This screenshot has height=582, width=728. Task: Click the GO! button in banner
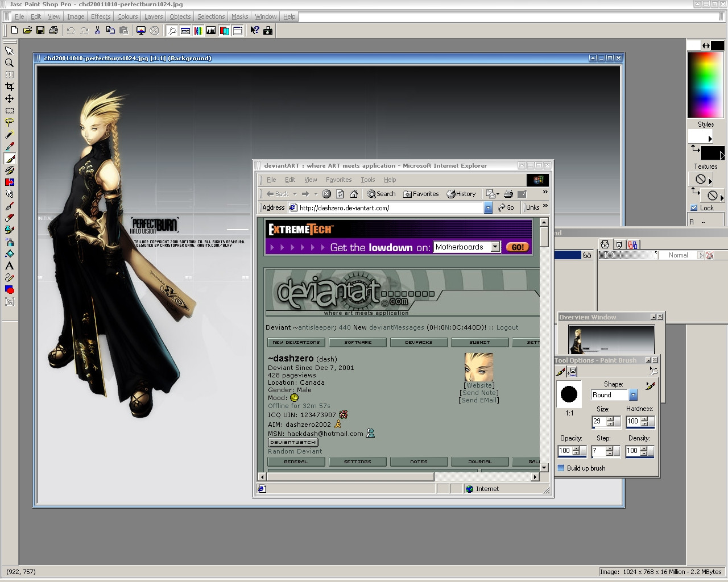(x=518, y=247)
